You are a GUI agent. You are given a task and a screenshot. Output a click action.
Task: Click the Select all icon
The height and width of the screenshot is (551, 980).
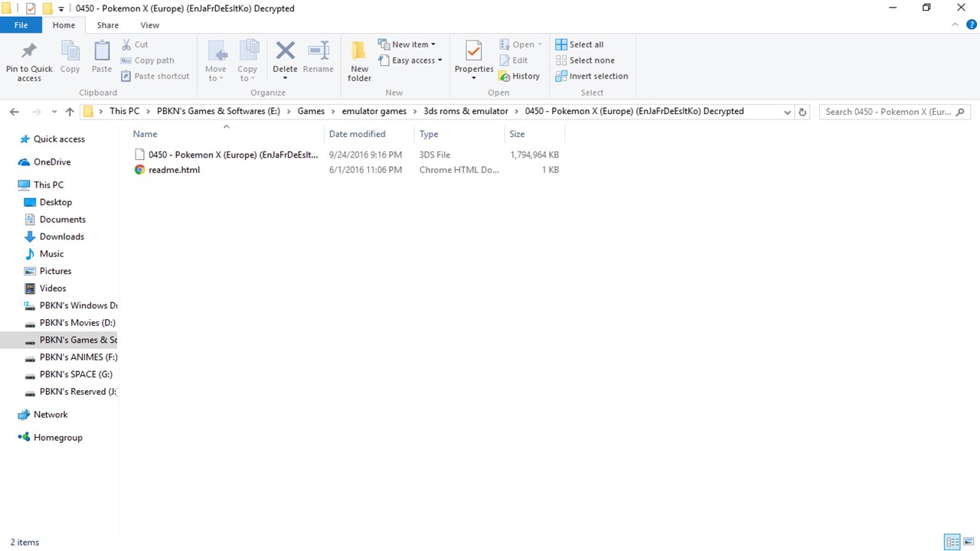tap(561, 44)
